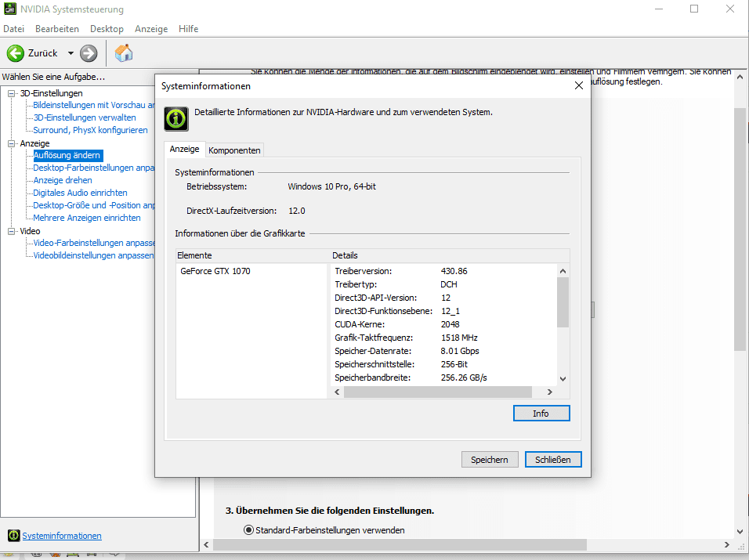This screenshot has height=560, width=749.
Task: Click the Speicherschnittstelle 256-Bit value
Action: pyautogui.click(x=454, y=364)
